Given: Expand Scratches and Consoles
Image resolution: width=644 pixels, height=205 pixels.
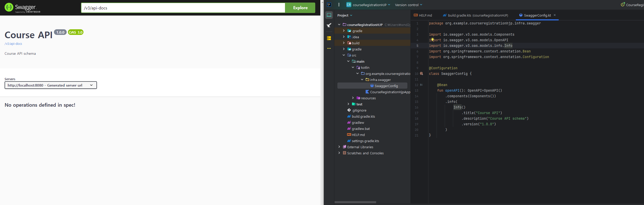Looking at the screenshot, I should 339,153.
